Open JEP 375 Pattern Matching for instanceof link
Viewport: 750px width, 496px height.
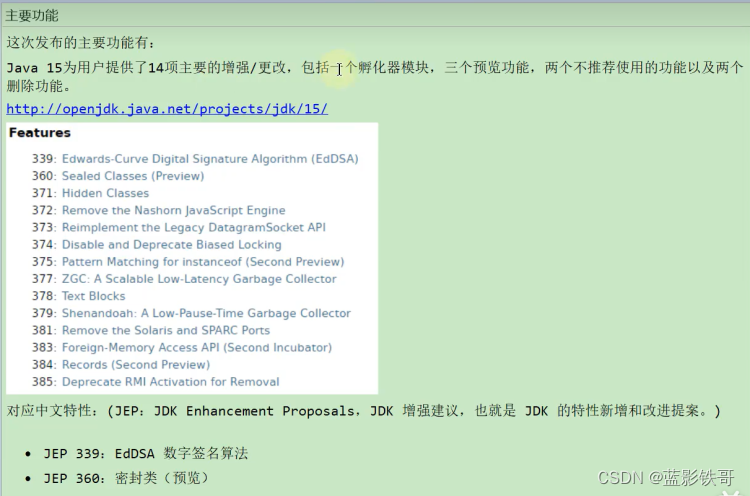(203, 262)
